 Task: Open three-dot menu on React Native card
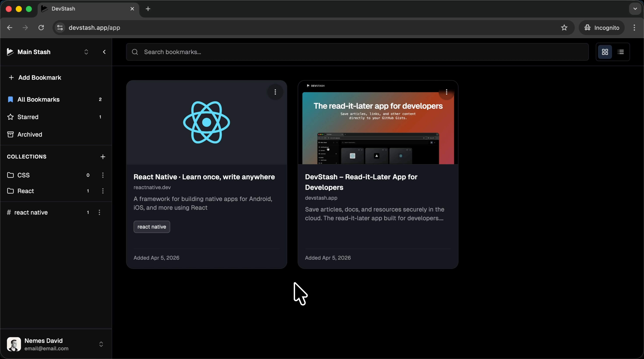pyautogui.click(x=275, y=92)
